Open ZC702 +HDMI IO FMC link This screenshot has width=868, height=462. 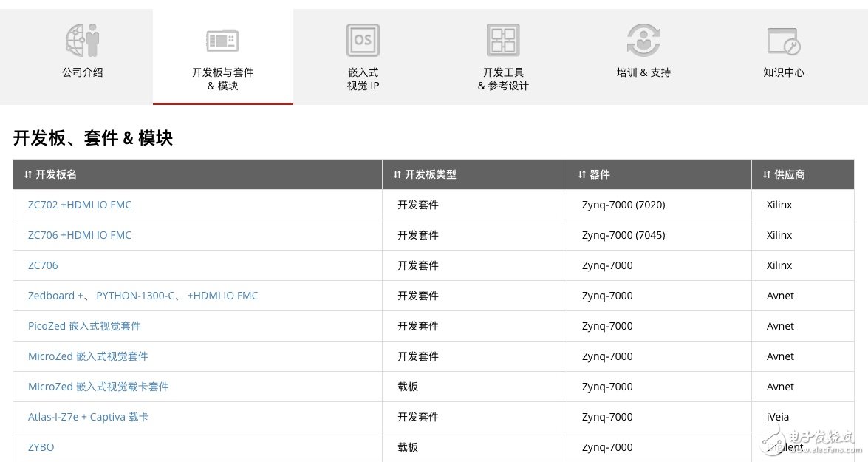tap(80, 205)
